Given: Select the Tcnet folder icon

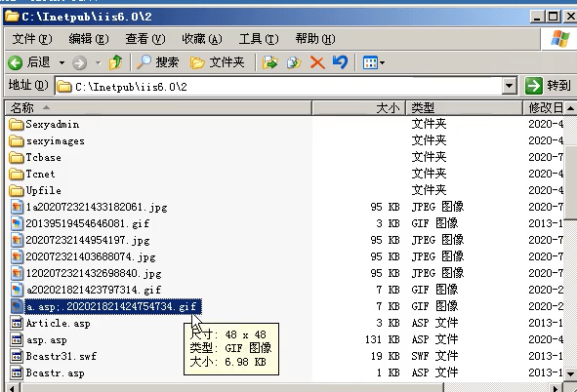Looking at the screenshot, I should click(17, 174).
